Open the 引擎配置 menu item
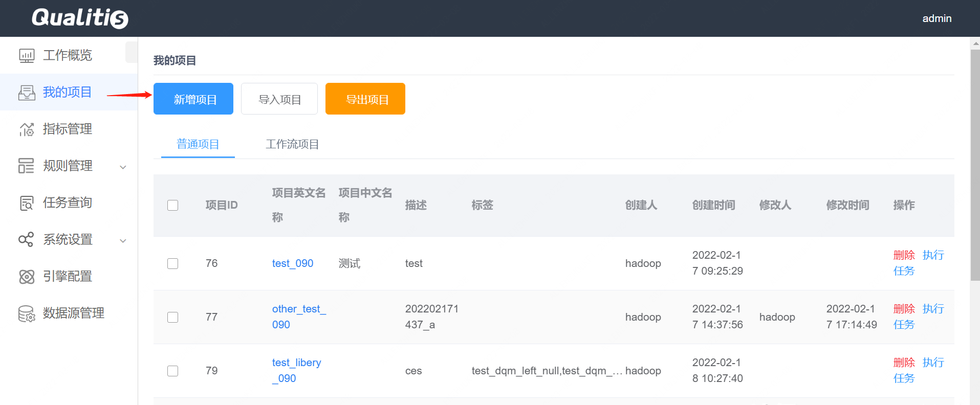Image resolution: width=980 pixels, height=405 pixels. [69, 276]
